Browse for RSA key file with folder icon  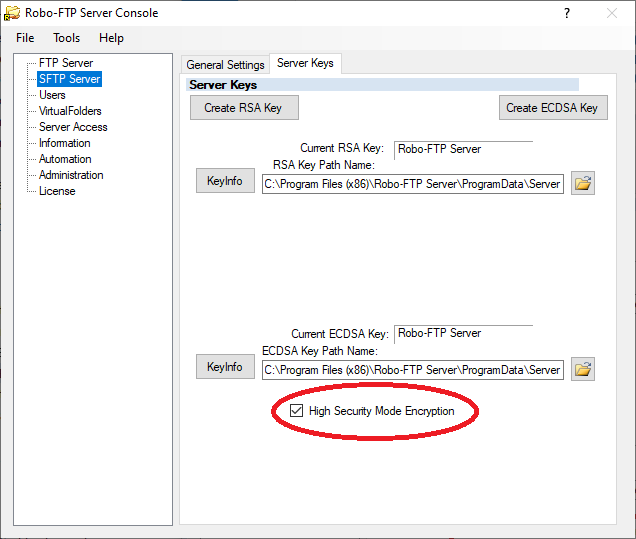[x=583, y=183]
